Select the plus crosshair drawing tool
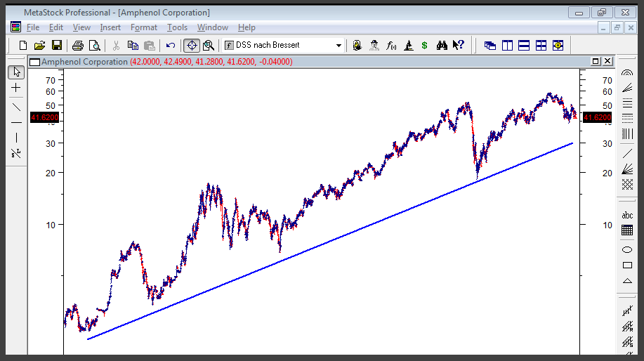 [x=16, y=88]
